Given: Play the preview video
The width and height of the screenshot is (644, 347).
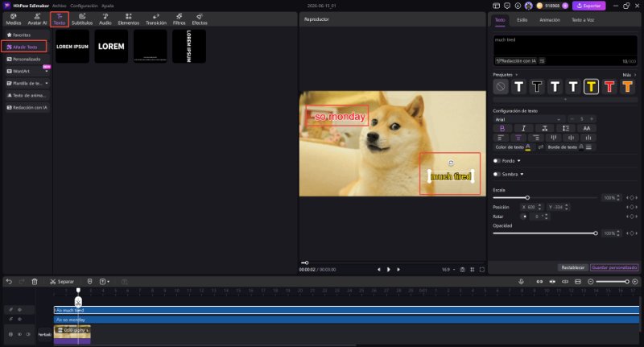Looking at the screenshot, I should tap(389, 270).
